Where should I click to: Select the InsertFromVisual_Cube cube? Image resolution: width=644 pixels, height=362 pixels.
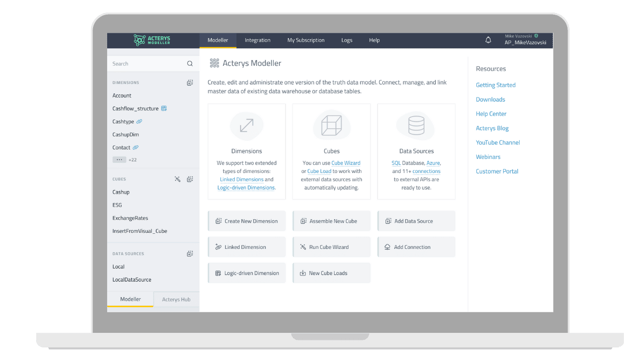coord(140,231)
